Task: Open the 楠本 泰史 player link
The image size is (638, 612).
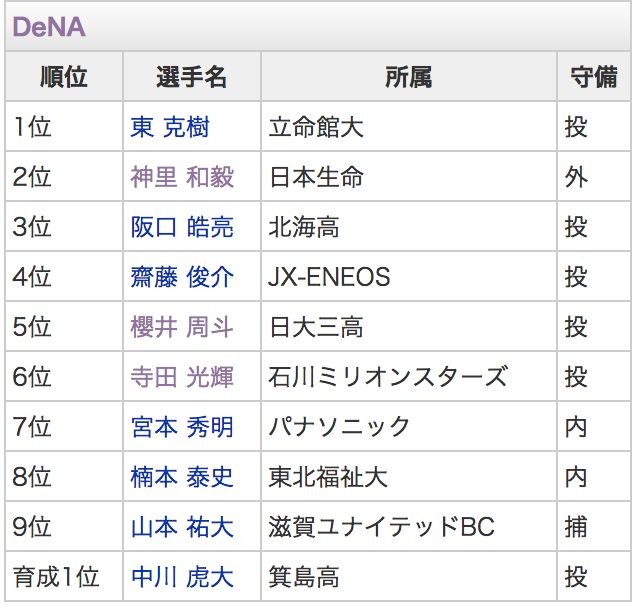Action: click(182, 477)
